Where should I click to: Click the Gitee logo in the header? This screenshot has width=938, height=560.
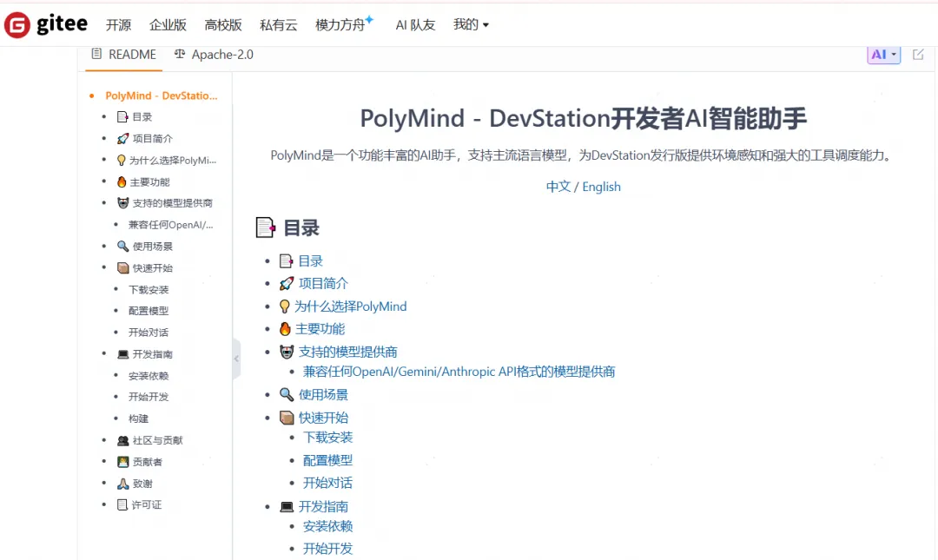tap(46, 25)
